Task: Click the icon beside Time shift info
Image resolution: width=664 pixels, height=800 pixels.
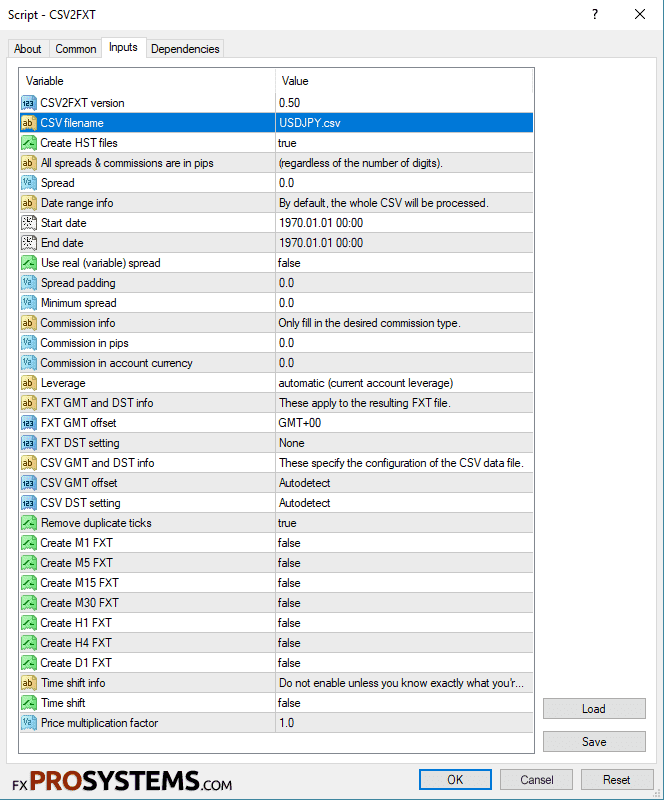Action: (29, 683)
